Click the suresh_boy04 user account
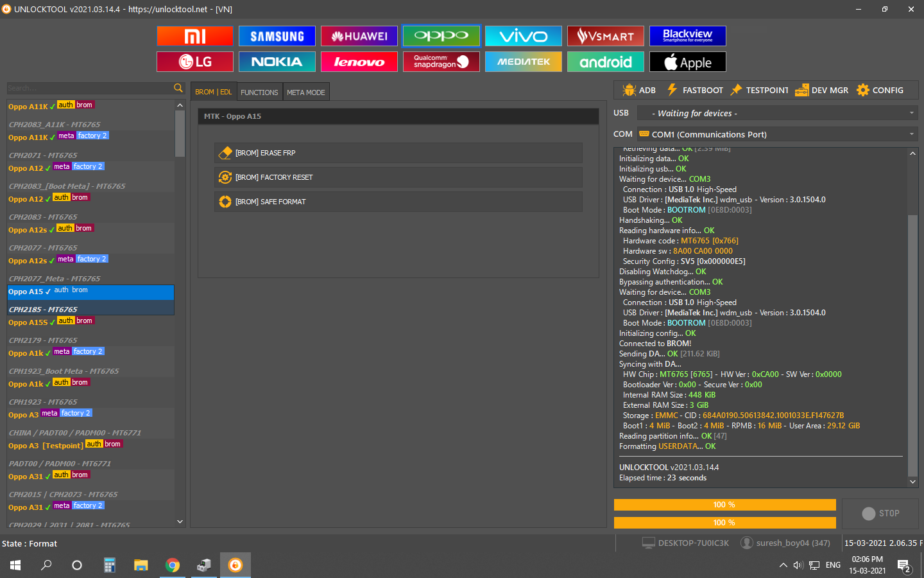This screenshot has height=578, width=924. click(x=785, y=543)
